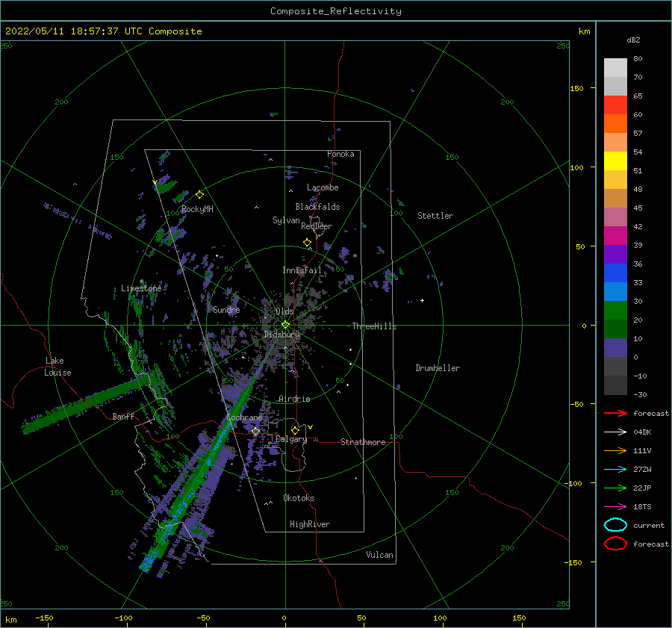Image resolution: width=672 pixels, height=628 pixels.
Task: Click the purple 39–36 dBZ swatch
Action: click(x=615, y=255)
